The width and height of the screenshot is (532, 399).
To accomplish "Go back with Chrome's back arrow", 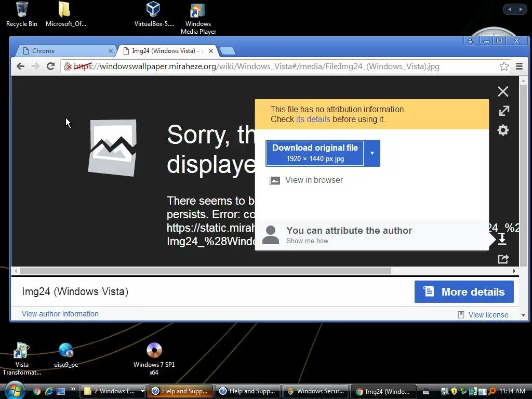I will click(20, 66).
